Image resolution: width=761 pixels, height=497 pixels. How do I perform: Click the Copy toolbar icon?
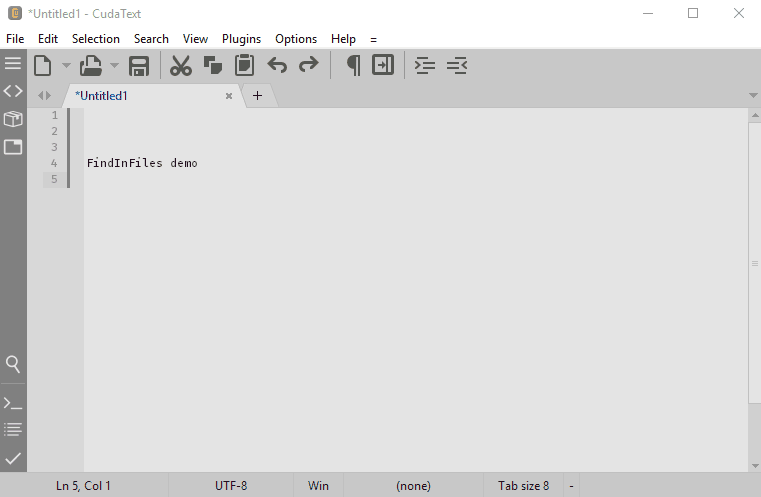213,66
